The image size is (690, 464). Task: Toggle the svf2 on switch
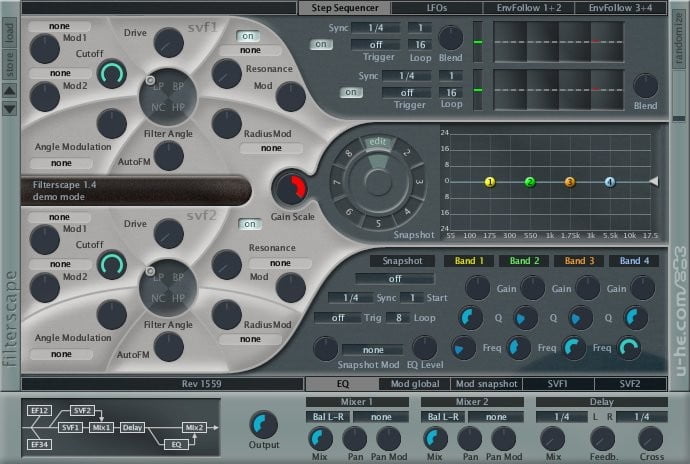tap(250, 224)
